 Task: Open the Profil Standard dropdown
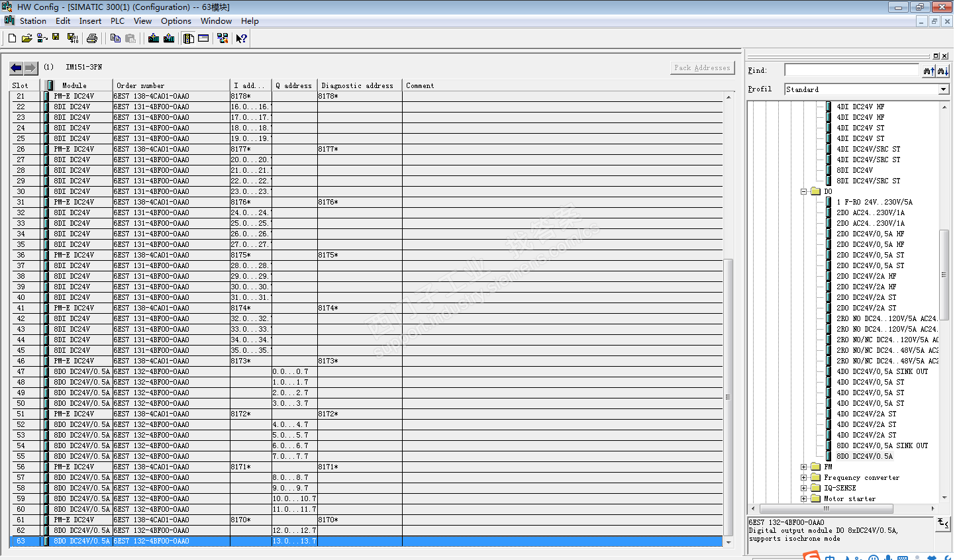(944, 89)
